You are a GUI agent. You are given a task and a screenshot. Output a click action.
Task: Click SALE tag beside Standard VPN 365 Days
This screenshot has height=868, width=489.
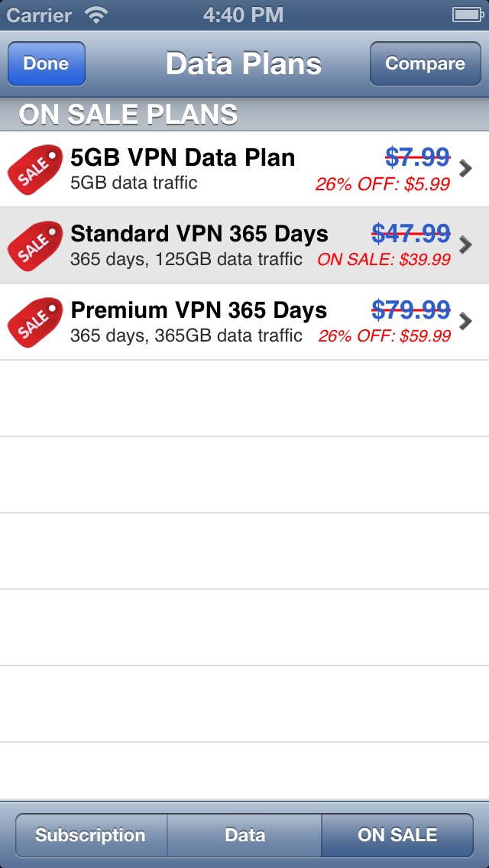(x=35, y=245)
